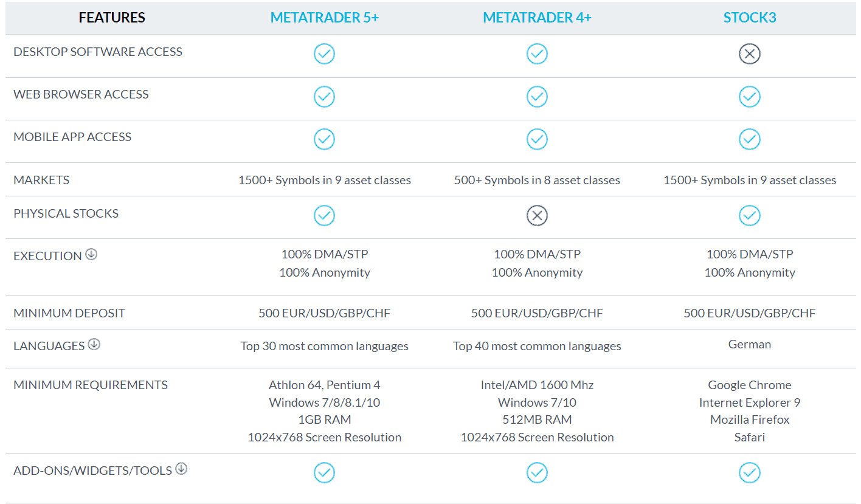
Task: Expand the Languages row details arrow
Action: coord(94,344)
